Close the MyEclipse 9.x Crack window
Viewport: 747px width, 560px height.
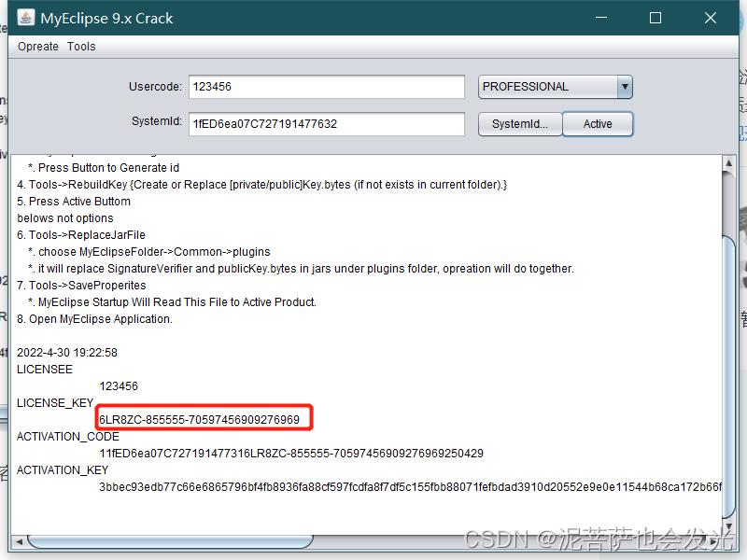711,18
